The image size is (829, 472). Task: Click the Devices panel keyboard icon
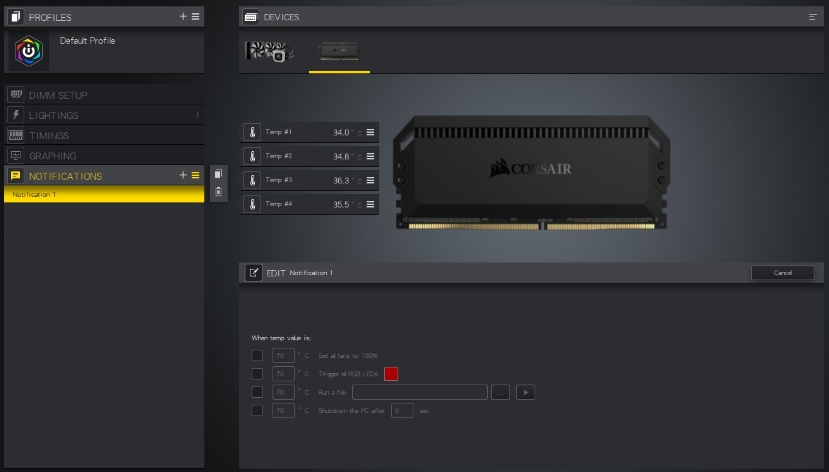click(251, 17)
